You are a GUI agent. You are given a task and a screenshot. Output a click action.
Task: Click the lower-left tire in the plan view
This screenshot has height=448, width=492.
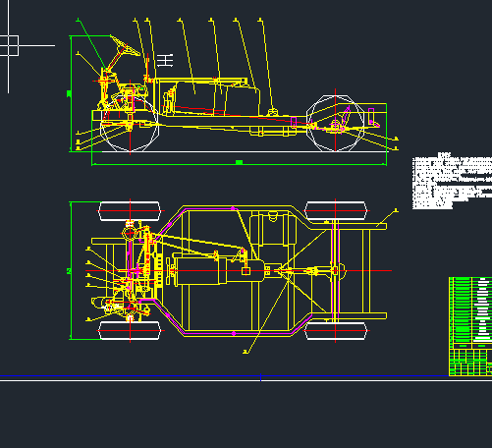click(x=130, y=330)
